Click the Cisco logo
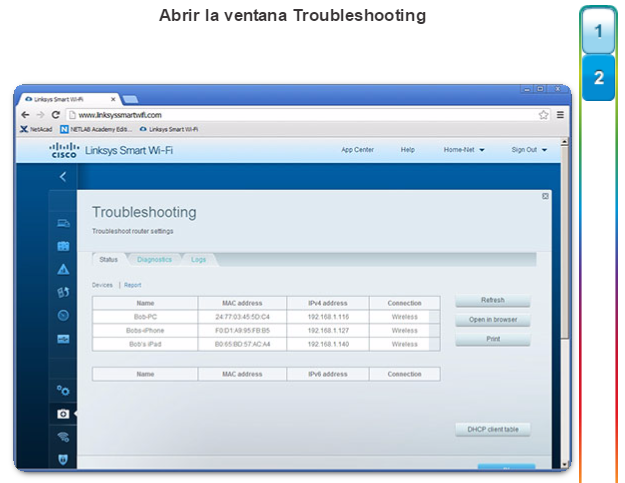Screen dimensions: 625x483 (64, 150)
